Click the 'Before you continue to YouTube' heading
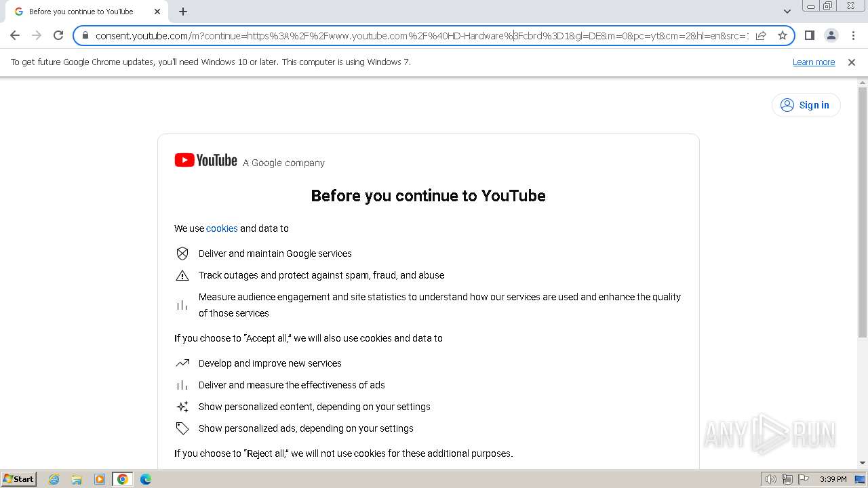Viewport: 868px width, 488px height. [x=428, y=196]
